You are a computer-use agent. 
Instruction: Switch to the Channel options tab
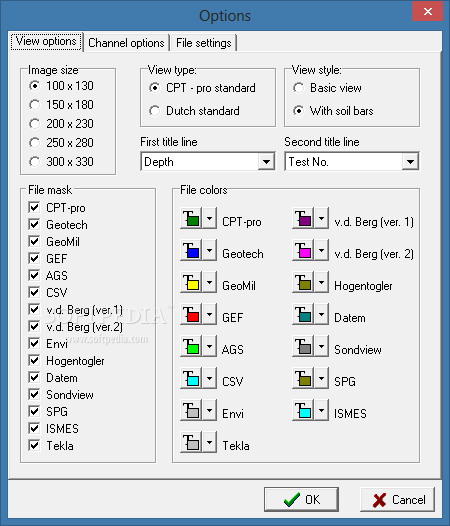click(x=126, y=43)
